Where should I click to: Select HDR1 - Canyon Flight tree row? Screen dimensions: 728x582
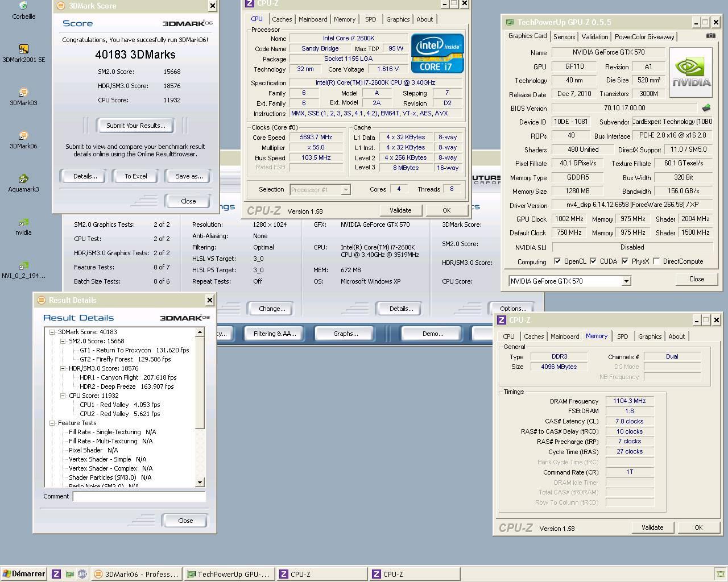(128, 377)
